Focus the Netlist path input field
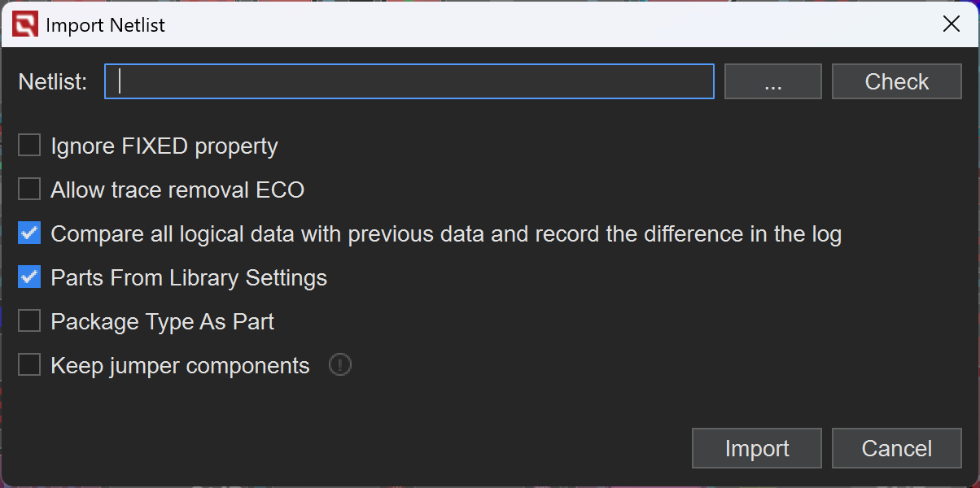 [409, 81]
